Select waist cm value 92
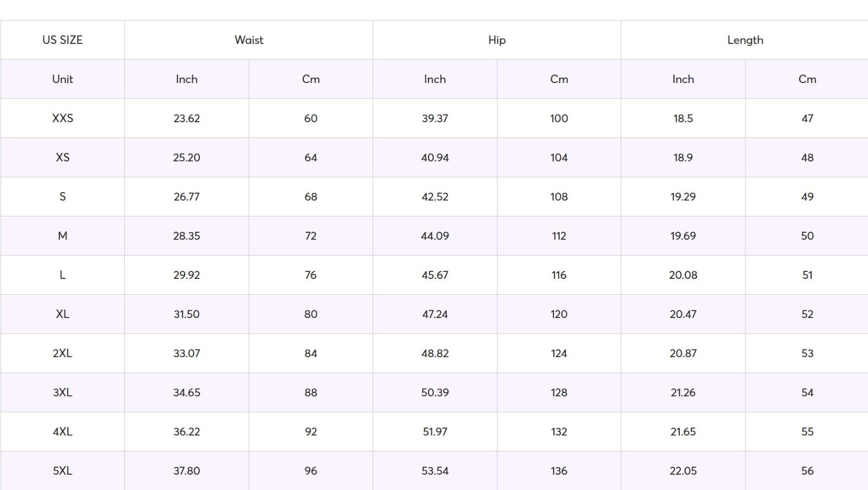868x490 pixels. point(310,432)
